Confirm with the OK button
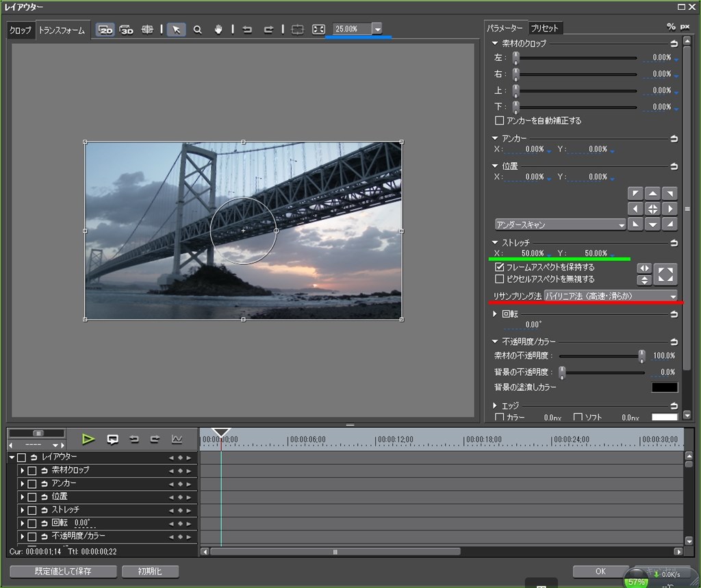Image resolution: width=701 pixels, height=588 pixels. click(x=600, y=572)
